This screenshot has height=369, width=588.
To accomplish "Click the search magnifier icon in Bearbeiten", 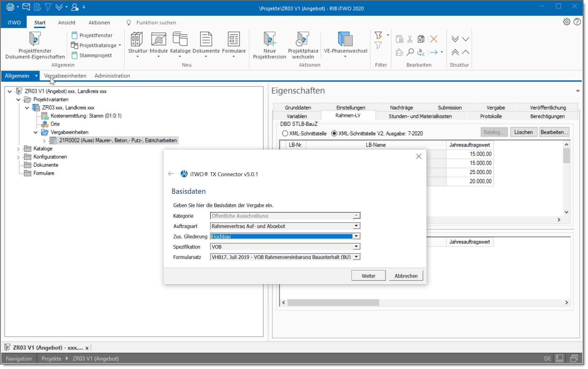I will tap(410, 52).
